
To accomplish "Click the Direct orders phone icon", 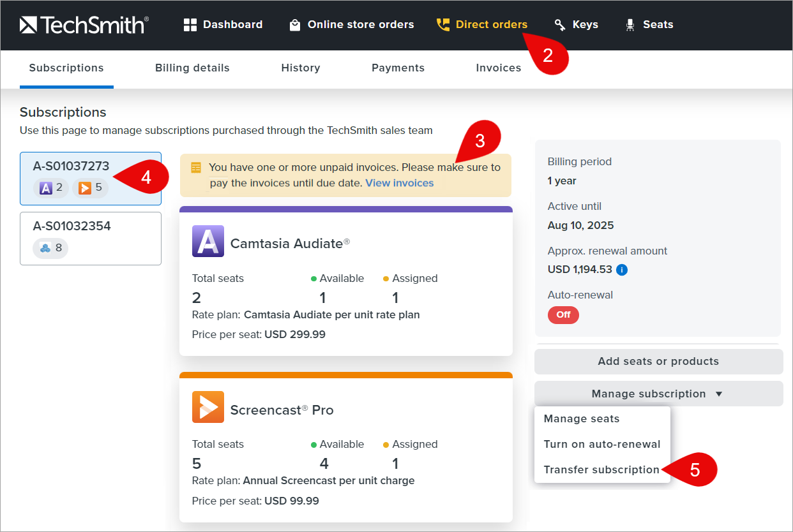I will coord(443,25).
